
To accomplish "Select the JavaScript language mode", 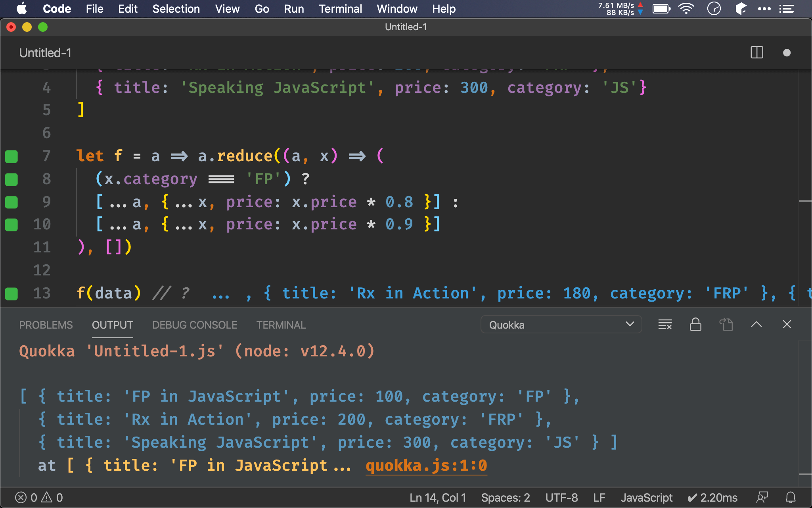I will (x=646, y=498).
